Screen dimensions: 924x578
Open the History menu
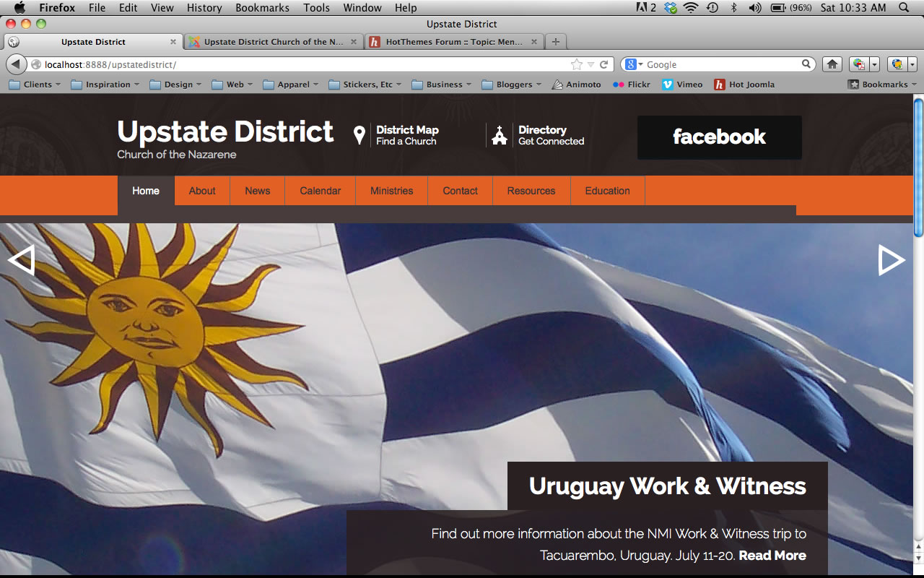tap(204, 8)
